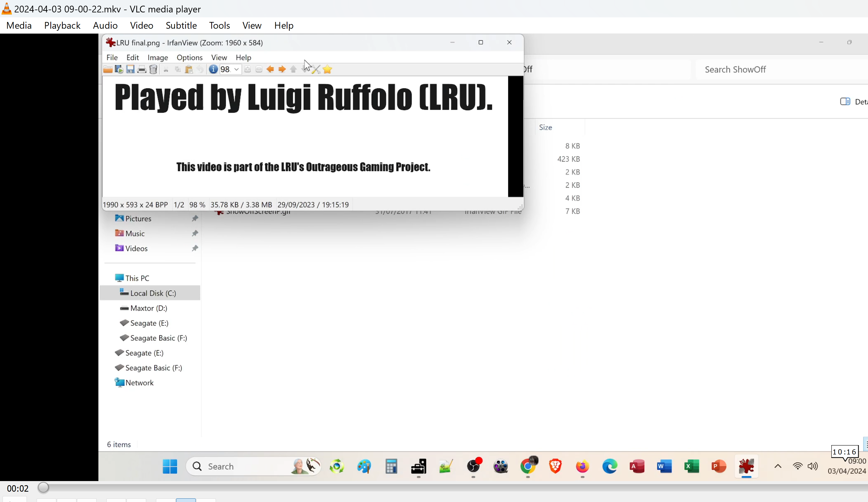Viewport: 868px width, 502px height.
Task: Show hidden system tray icons chevron
Action: click(x=778, y=466)
